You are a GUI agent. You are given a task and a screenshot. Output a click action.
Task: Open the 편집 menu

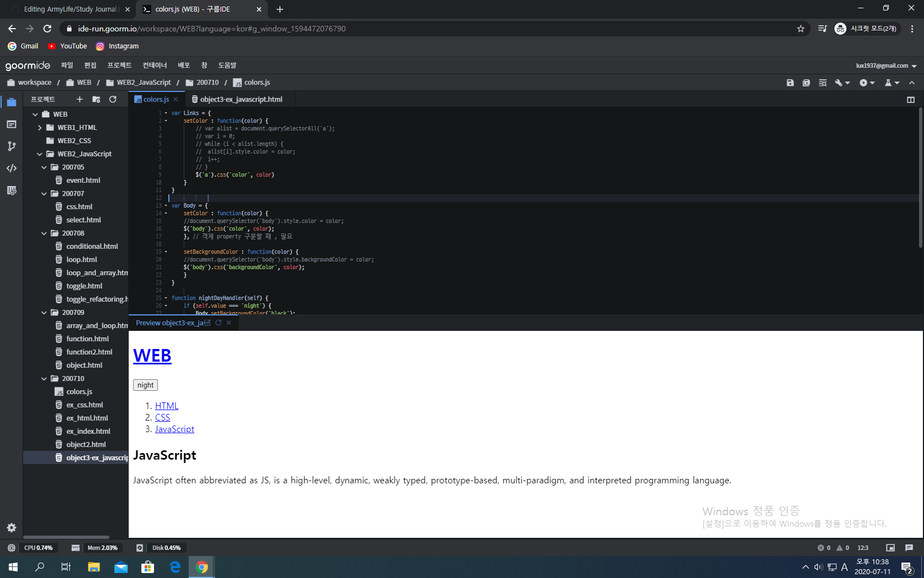[x=90, y=66]
